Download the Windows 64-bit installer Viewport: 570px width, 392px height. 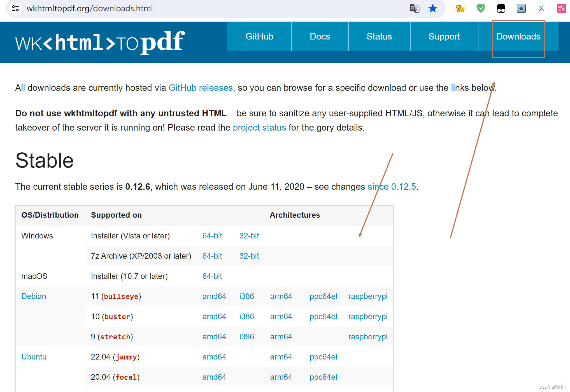point(212,236)
